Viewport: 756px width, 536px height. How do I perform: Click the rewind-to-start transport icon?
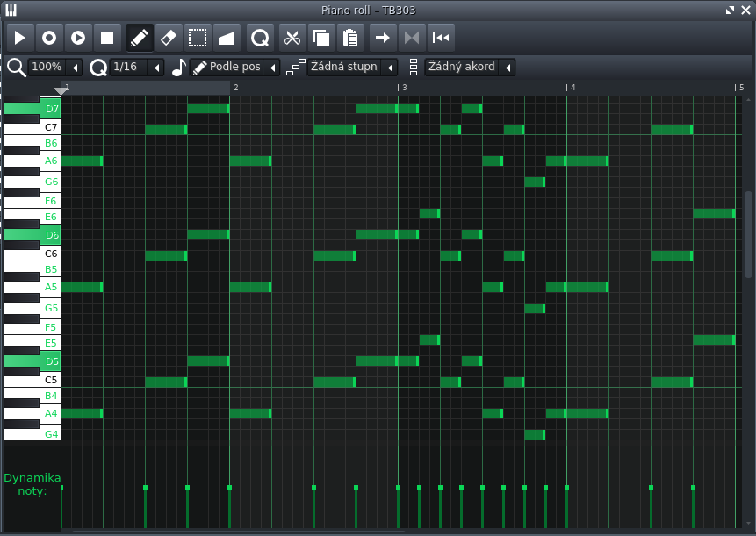click(x=440, y=37)
